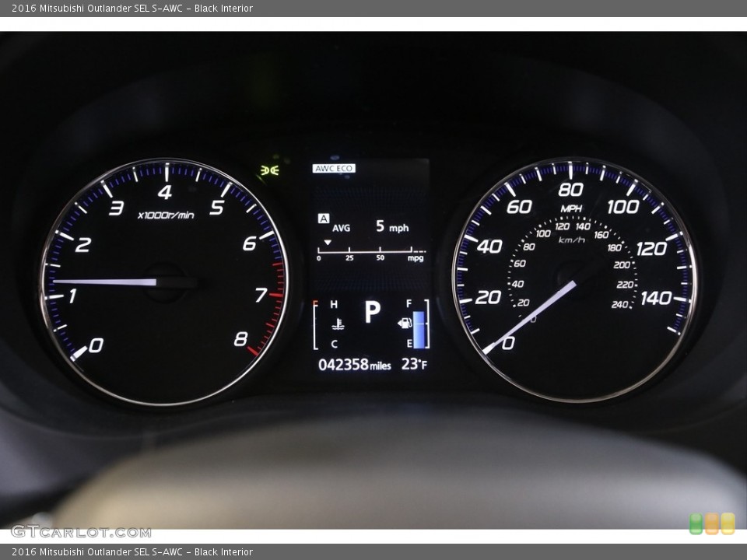
Task: Click the fuel pump icon
Action: tap(405, 324)
